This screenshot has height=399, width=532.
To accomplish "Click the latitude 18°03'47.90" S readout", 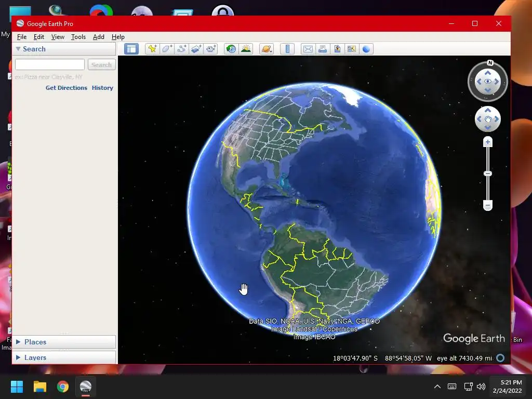I will coord(355,358).
